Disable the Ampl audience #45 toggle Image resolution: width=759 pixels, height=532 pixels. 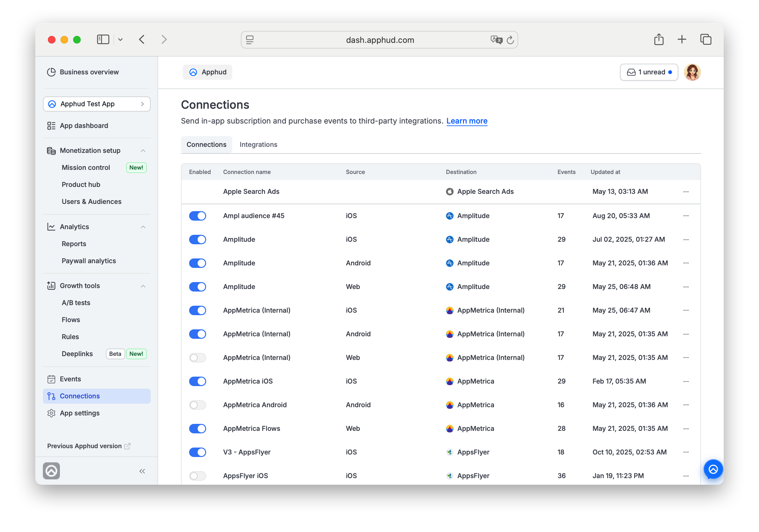point(198,216)
